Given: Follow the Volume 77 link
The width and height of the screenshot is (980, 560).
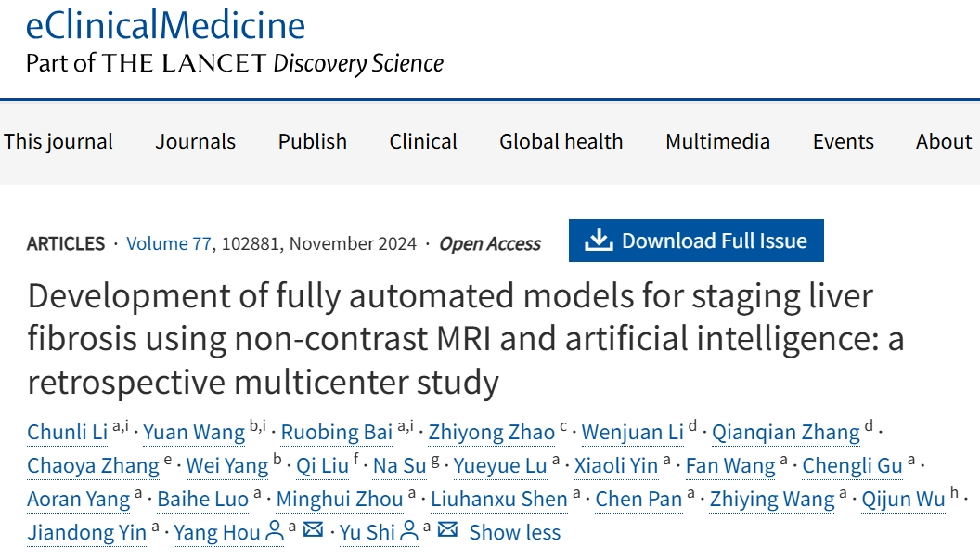Looking at the screenshot, I should (169, 243).
